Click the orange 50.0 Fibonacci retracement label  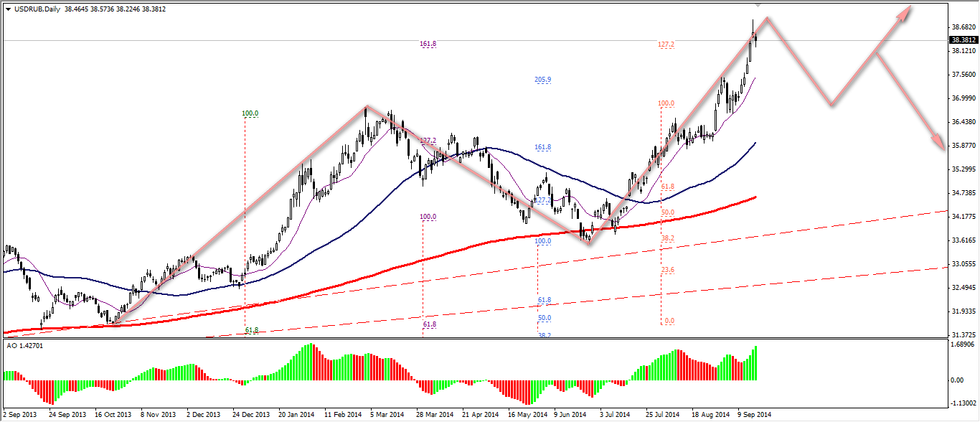[667, 212]
